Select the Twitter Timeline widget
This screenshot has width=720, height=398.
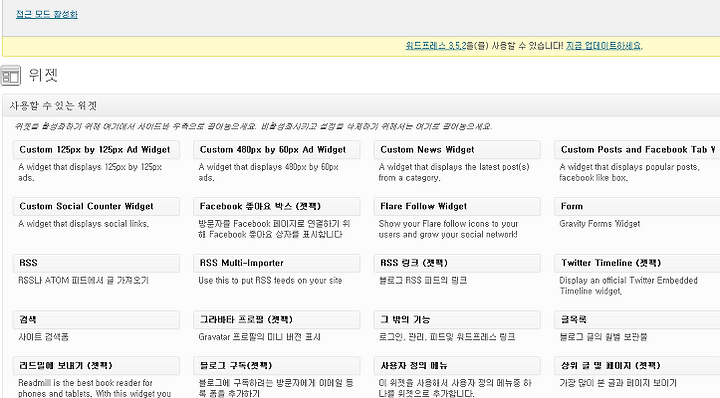click(x=637, y=263)
